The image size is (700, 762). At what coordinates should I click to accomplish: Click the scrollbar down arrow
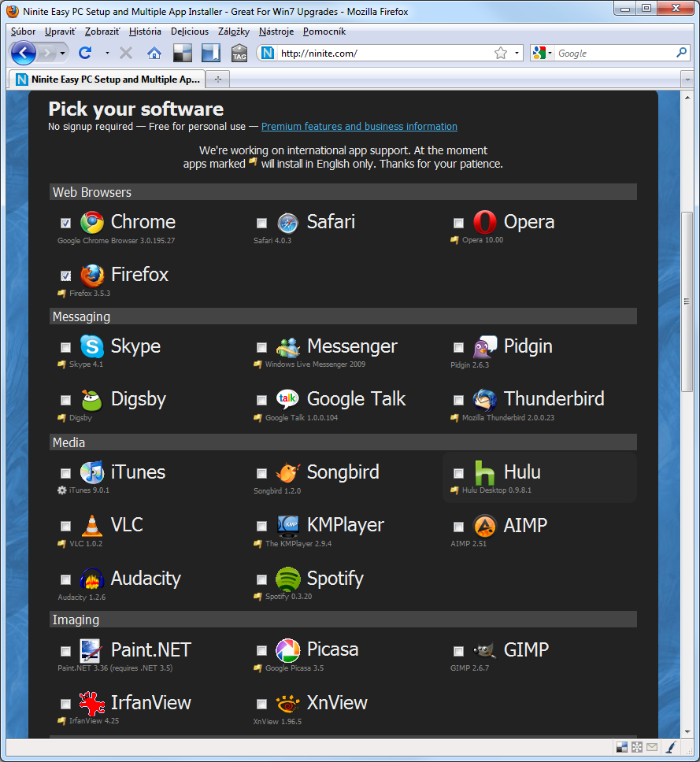tap(687, 732)
